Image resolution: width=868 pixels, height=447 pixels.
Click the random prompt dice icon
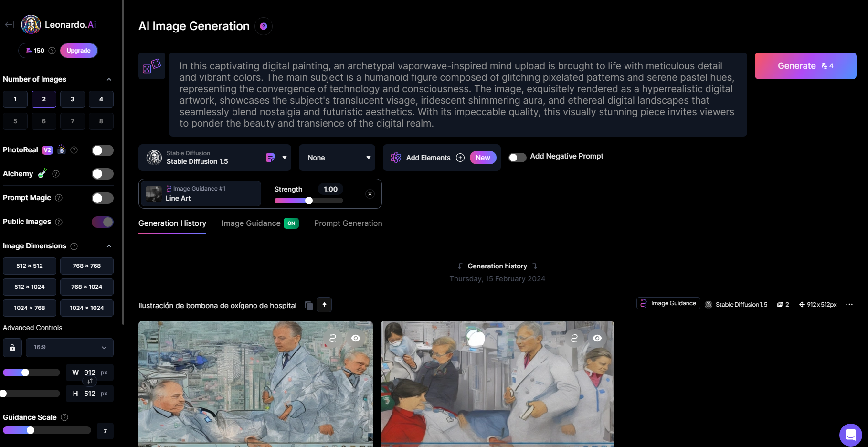152,66
